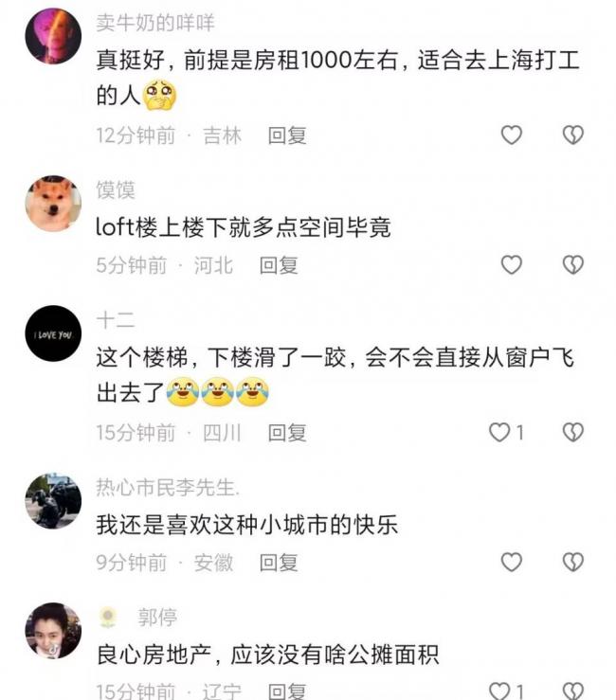
Task: Reply to the 安徽 comment about 小城市
Action: [279, 563]
